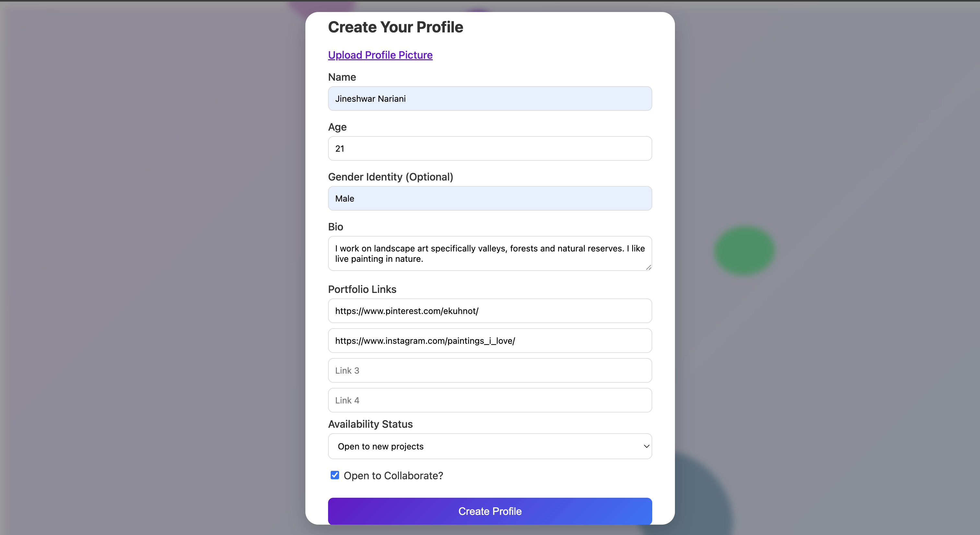Uncheck the Open to Collaborate checkbox
Screen dimensions: 980x535
coord(335,475)
